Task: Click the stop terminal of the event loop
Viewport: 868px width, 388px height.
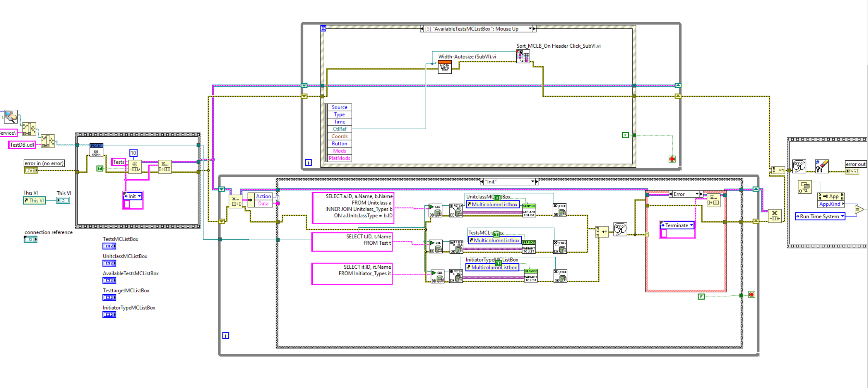Action: pyautogui.click(x=672, y=159)
